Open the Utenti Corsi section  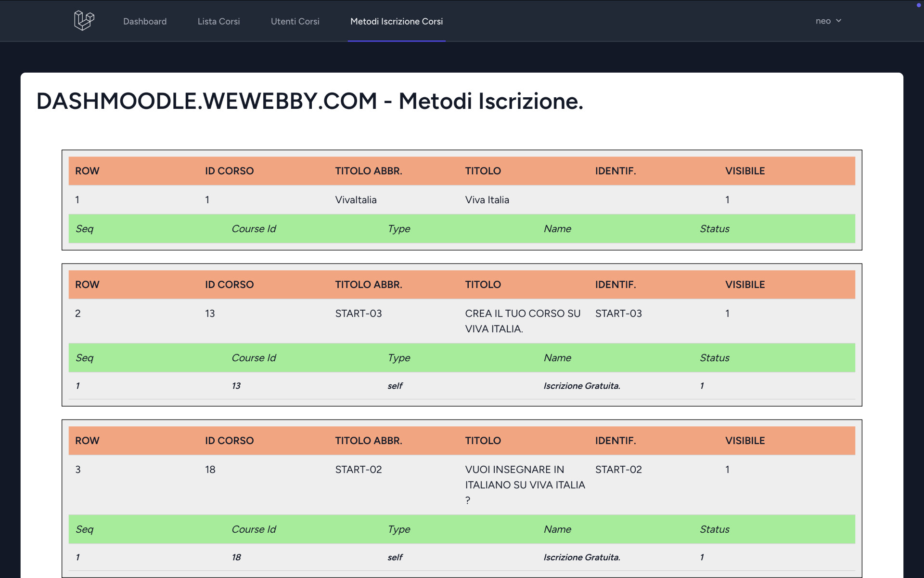point(295,21)
